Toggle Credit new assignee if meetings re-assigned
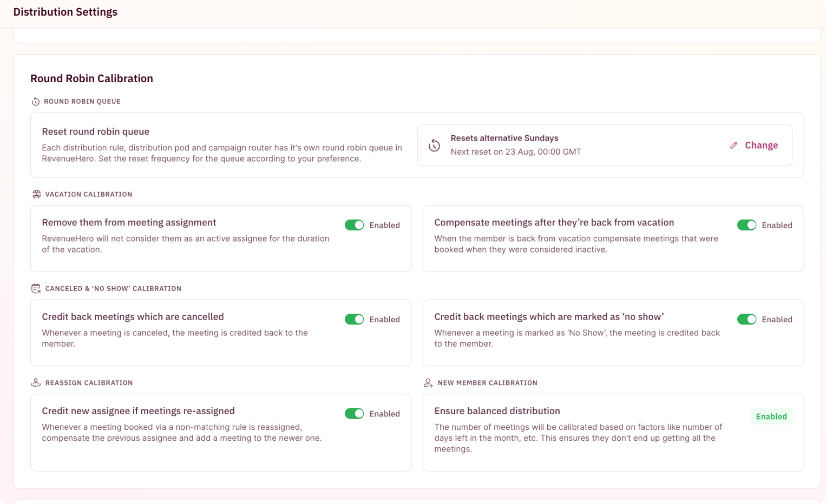The width and height of the screenshot is (826, 504). [x=355, y=414]
